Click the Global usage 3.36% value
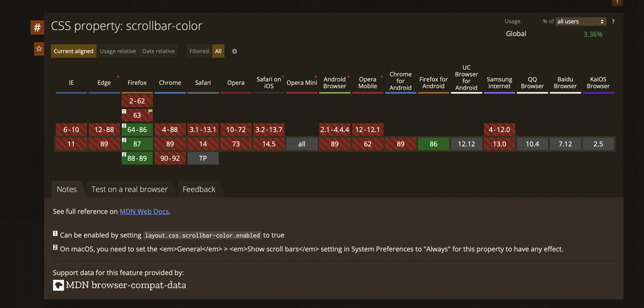Image resolution: width=644 pixels, height=308 pixels. [x=593, y=34]
